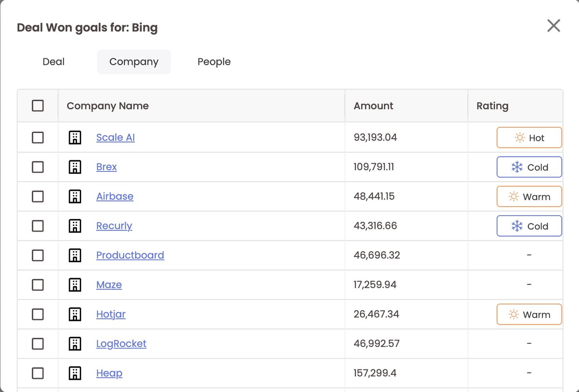Close the Deal Won goals dialog
This screenshot has height=392, width=579.
tap(553, 26)
